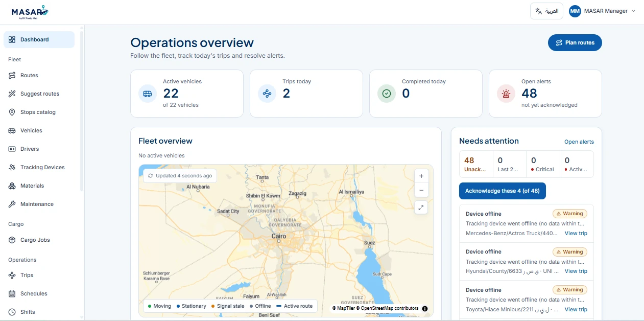
Task: Click the Schedules calendar icon
Action: [x=12, y=294]
